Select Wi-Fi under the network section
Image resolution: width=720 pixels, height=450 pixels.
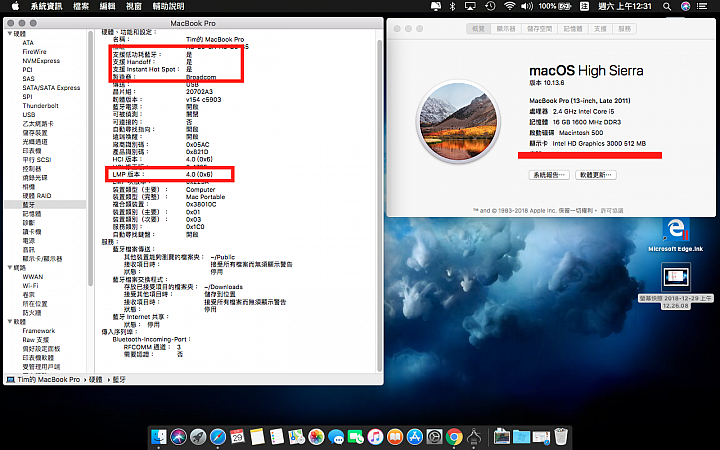point(30,286)
